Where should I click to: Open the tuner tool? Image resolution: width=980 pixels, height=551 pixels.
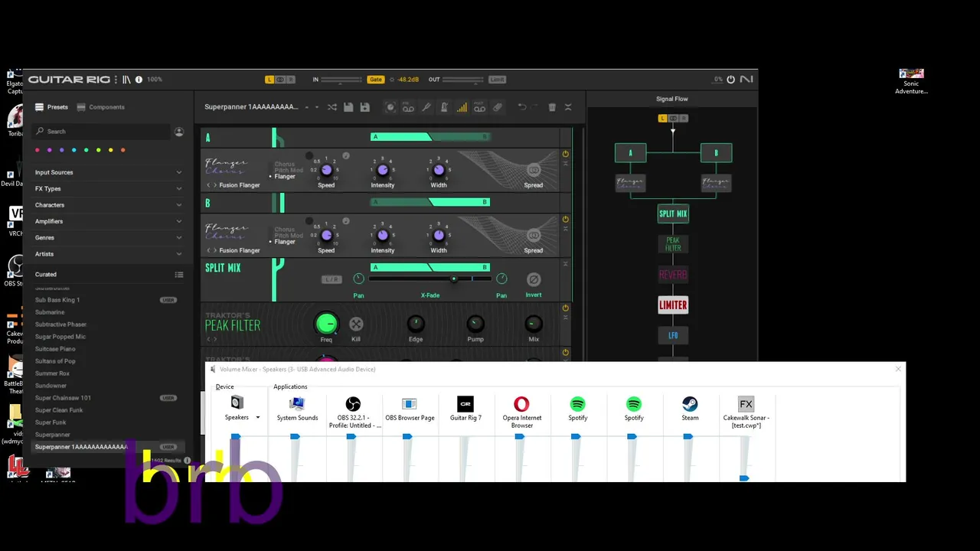[426, 107]
